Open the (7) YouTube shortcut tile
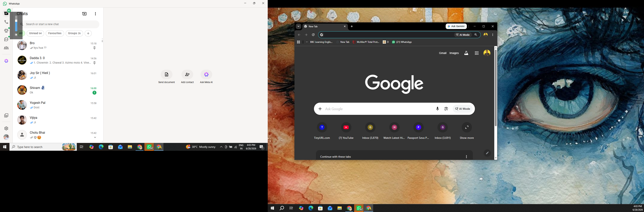This screenshot has height=212, width=644. click(346, 131)
